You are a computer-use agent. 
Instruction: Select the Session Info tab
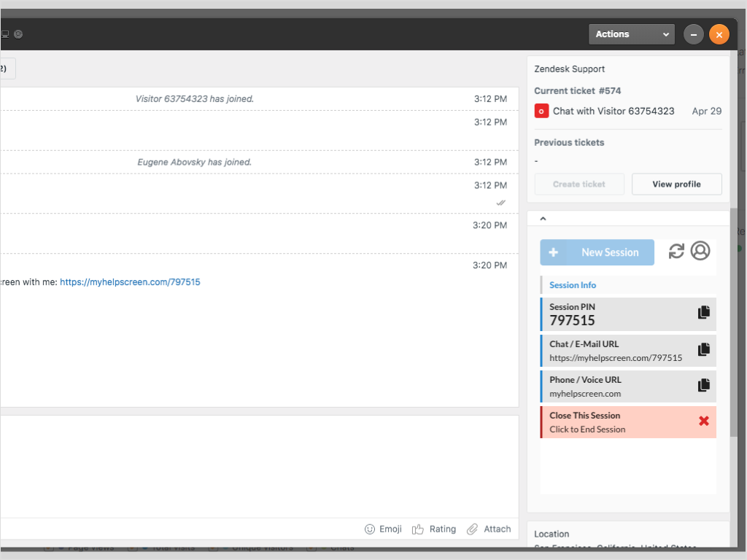(573, 285)
